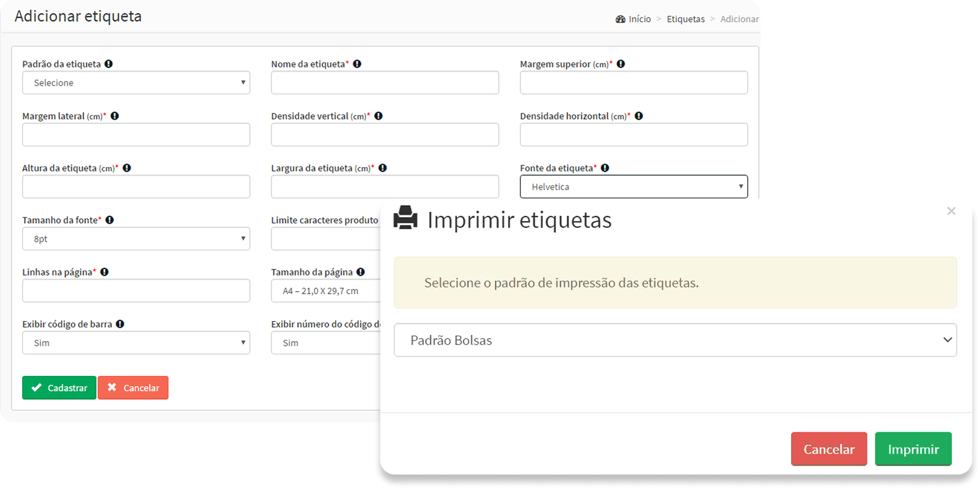This screenshot has width=980, height=489.
Task: Click info icon beside Densidade vertical
Action: tap(379, 116)
